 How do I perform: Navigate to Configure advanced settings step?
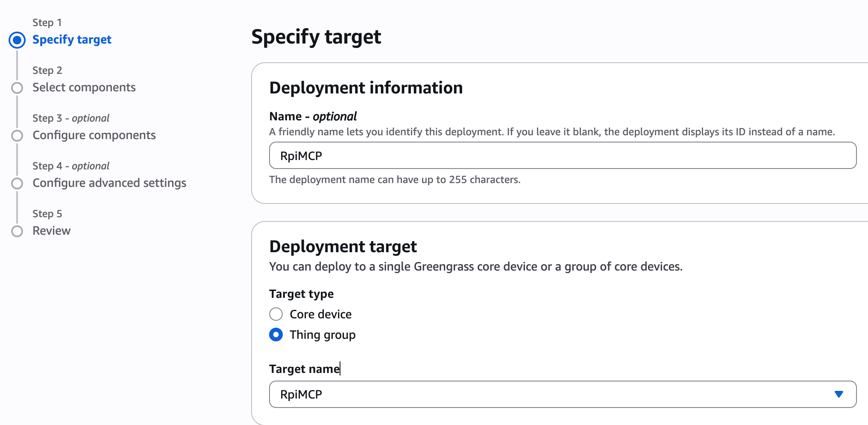click(x=109, y=183)
